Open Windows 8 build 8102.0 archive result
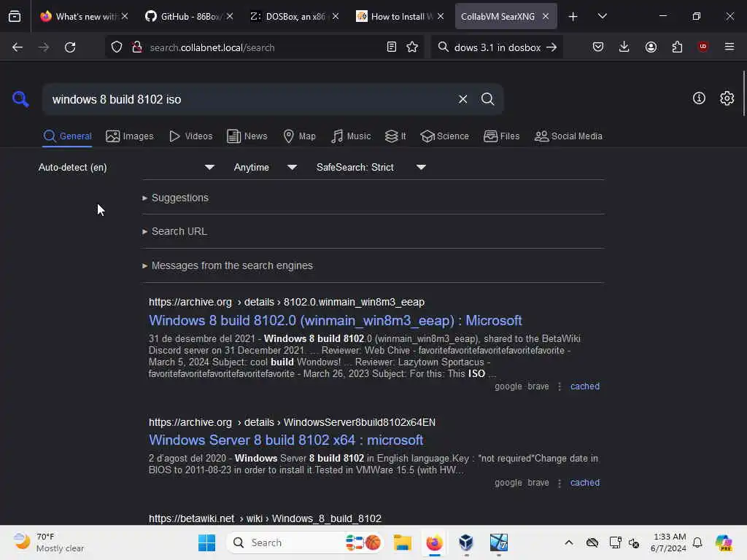 [x=336, y=321]
